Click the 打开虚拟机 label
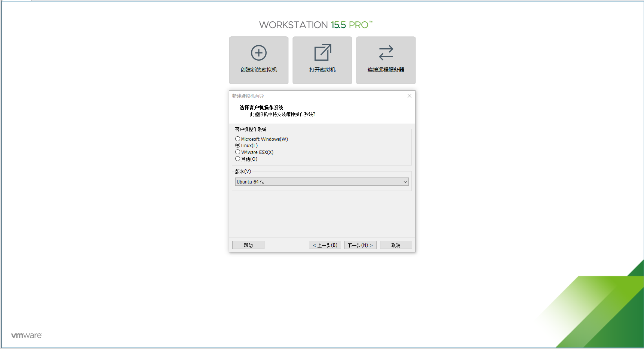Viewport: 644px width, 349px height. [x=322, y=70]
